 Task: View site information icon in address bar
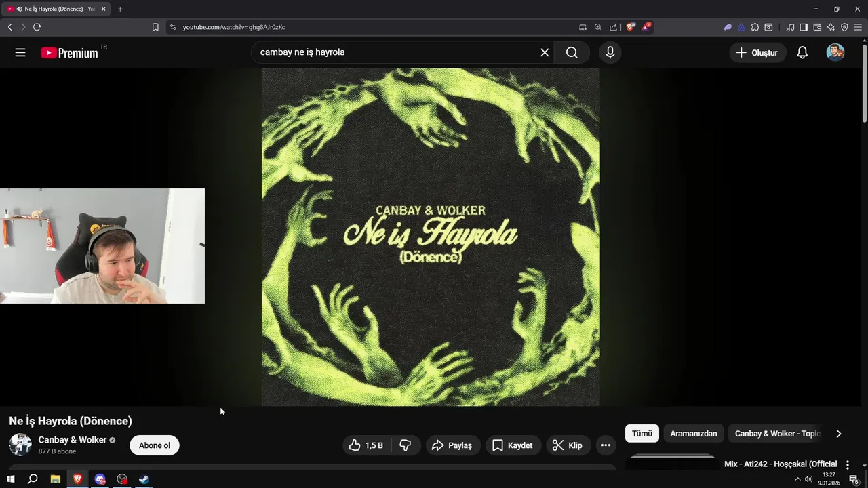click(173, 27)
